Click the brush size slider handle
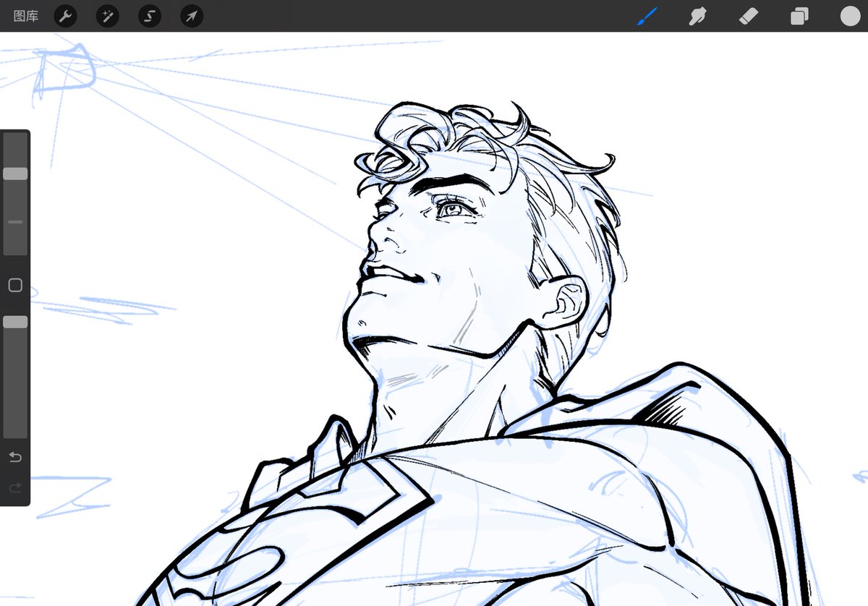Screen dimensions: 868x606 coord(15,174)
